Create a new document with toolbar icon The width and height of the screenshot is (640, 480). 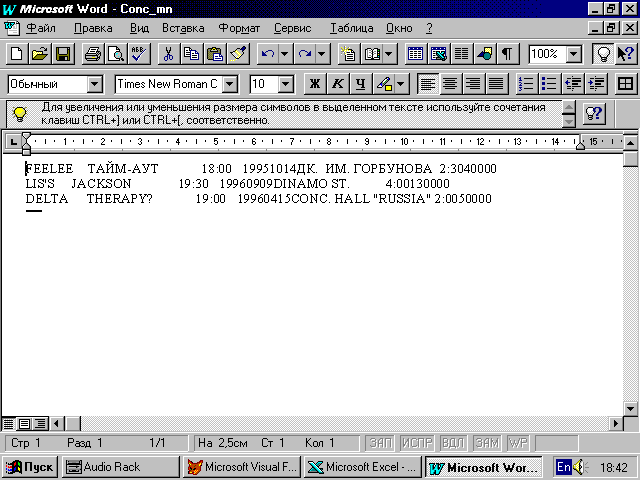tap(16, 54)
